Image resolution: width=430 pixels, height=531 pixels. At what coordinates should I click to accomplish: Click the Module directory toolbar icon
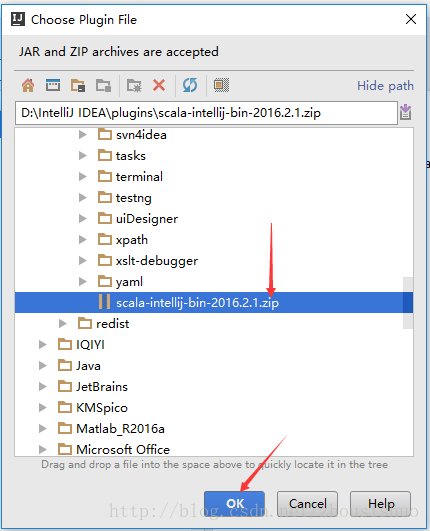[103, 85]
